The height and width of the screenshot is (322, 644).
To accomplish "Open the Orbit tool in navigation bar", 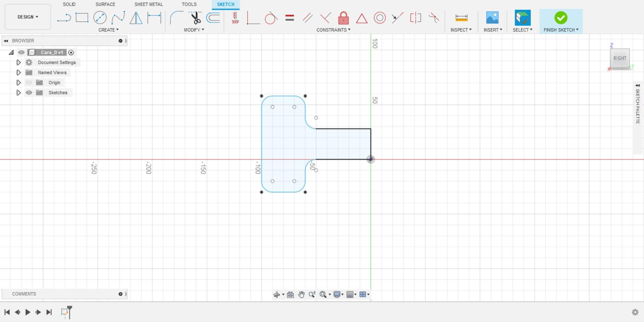I will click(276, 294).
